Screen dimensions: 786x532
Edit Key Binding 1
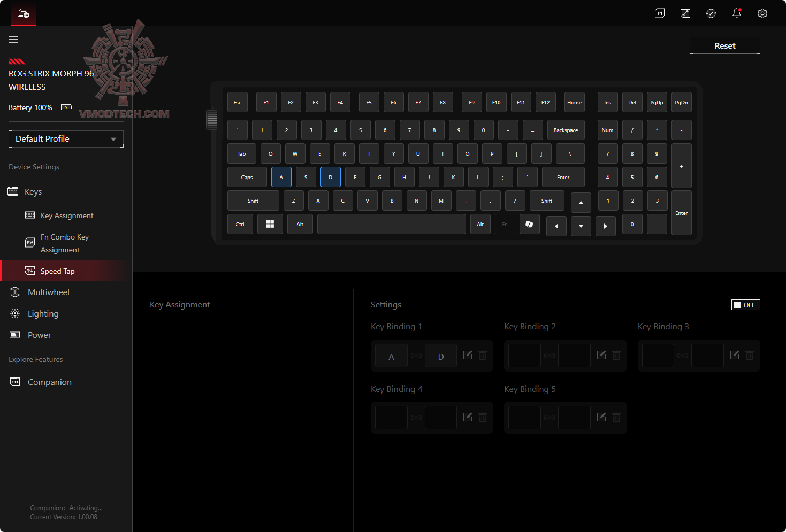pyautogui.click(x=468, y=355)
